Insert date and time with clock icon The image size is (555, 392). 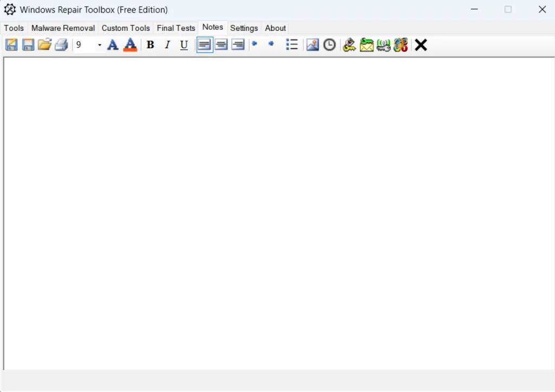tap(330, 45)
